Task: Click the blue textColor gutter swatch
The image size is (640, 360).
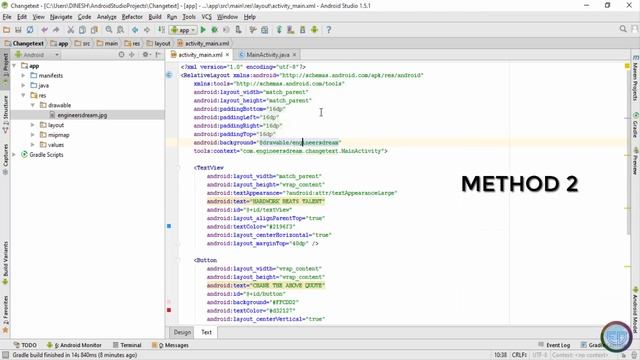Action: [x=169, y=226]
